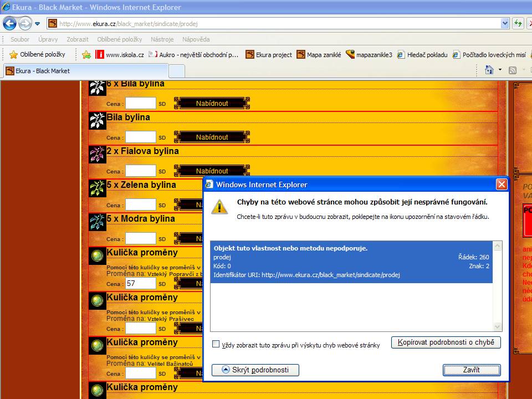Open the www.iskola.cz bookmark
The height and width of the screenshot is (399, 532).
click(x=120, y=55)
